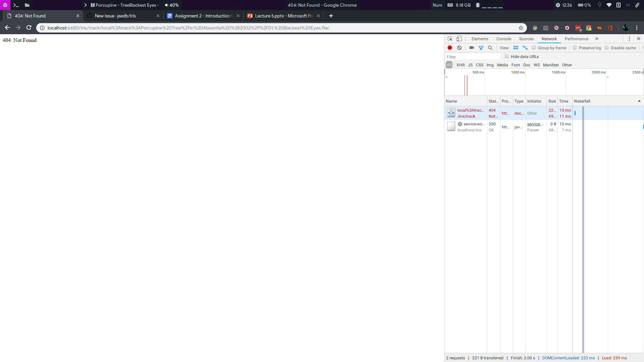Open the DevTools customization menu
The height and width of the screenshot is (362, 644).
coord(629,39)
